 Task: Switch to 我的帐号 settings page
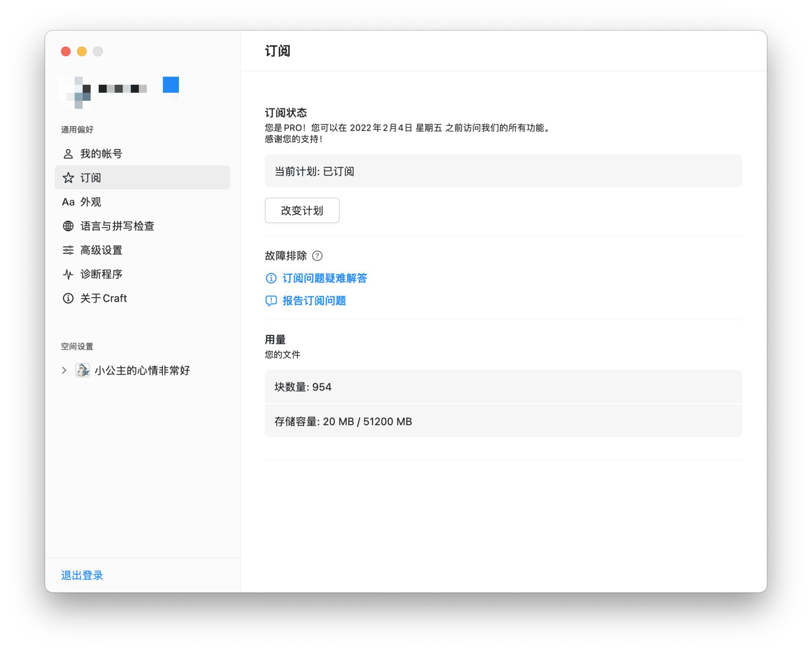[x=101, y=154]
